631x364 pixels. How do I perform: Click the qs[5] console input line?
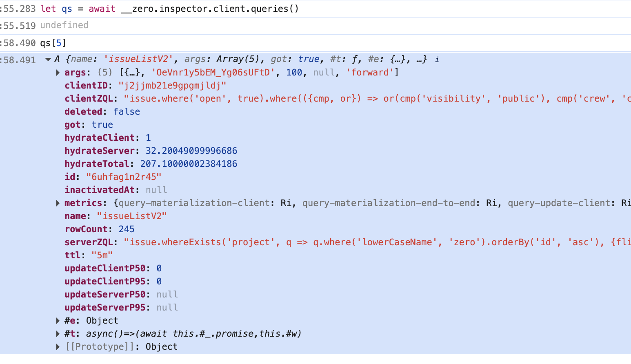53,43
